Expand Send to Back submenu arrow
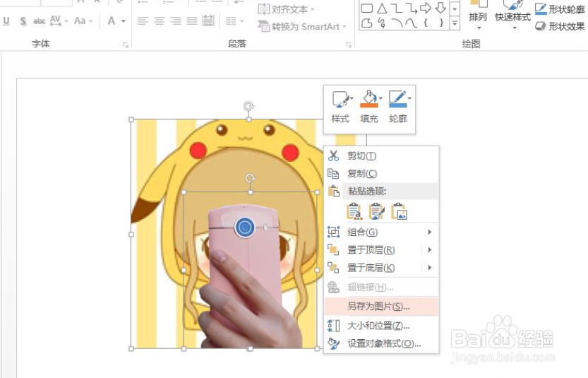This screenshot has height=378, width=588. 430,268
